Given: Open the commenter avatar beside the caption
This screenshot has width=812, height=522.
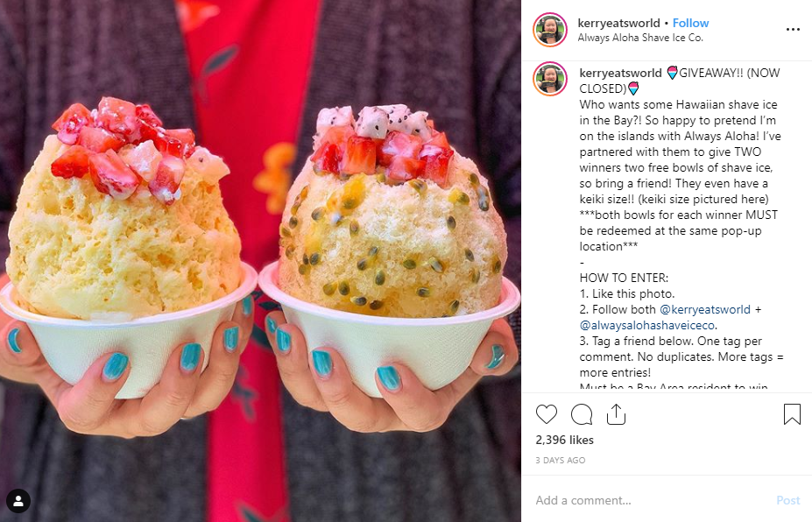Looking at the screenshot, I should click(x=550, y=79).
